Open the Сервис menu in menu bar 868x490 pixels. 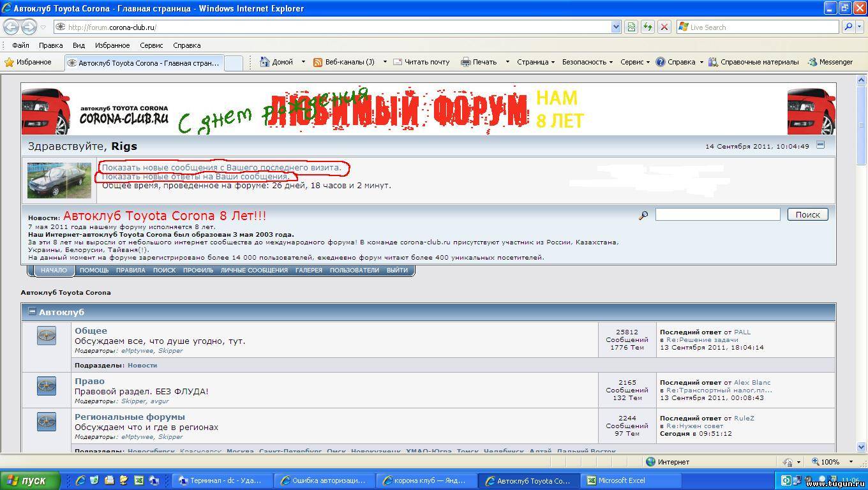[x=151, y=45]
